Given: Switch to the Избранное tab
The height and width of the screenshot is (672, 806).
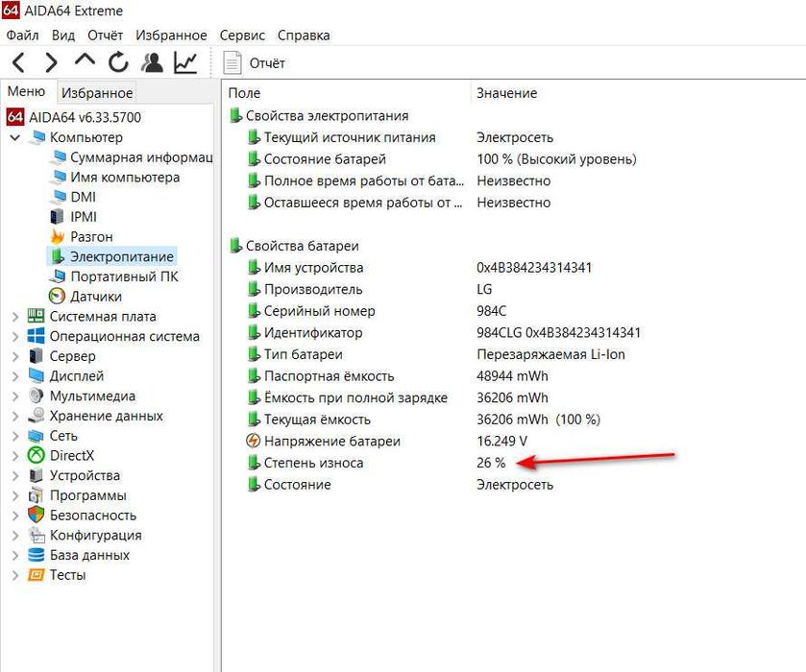Looking at the screenshot, I should point(96,93).
